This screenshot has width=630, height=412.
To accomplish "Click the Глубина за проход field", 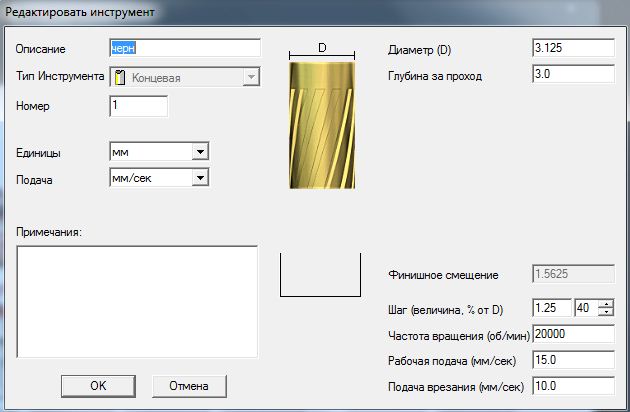I will pos(573,75).
